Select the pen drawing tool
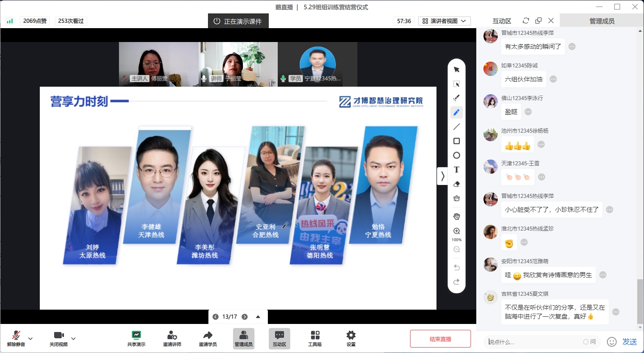 (457, 113)
